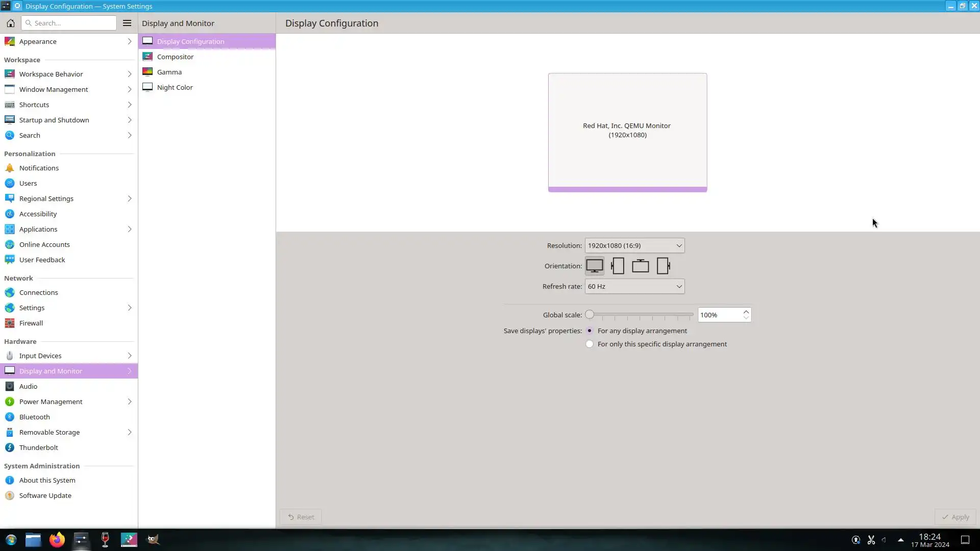Increase the global scale using the up arrow
980x551 pixels.
point(746,312)
